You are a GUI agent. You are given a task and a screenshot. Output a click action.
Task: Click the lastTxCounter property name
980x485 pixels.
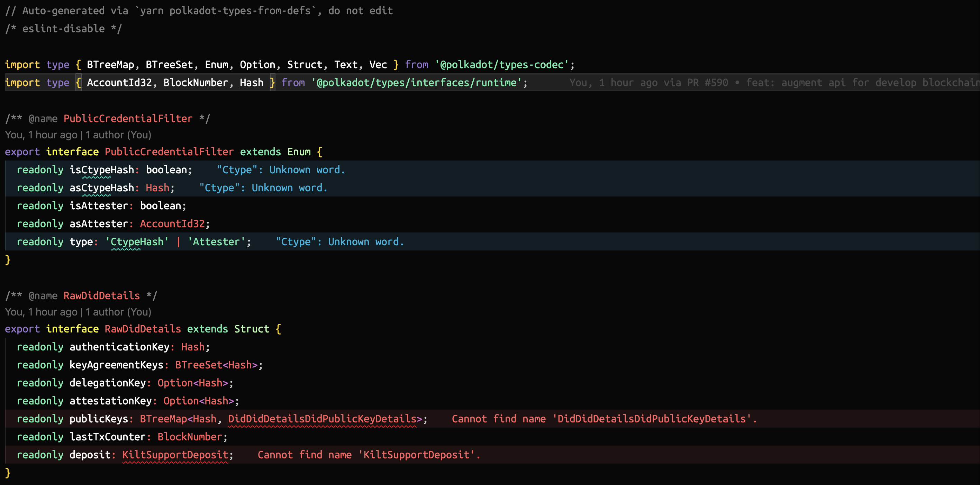107,437
